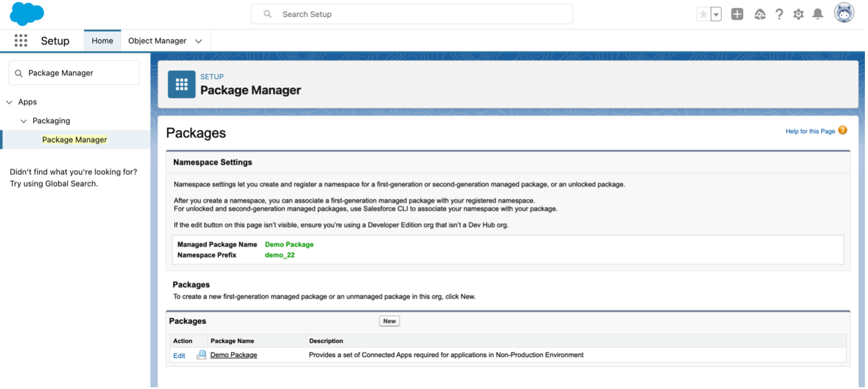
Task: Click the Favorites star icon
Action: click(703, 14)
